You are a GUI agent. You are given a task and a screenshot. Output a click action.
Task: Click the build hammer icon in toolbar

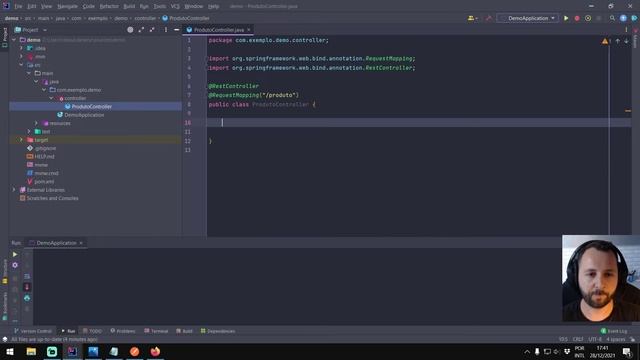[489, 18]
